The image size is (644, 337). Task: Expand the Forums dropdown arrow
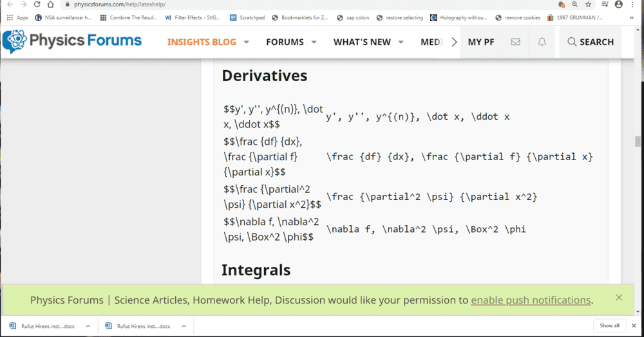click(314, 42)
